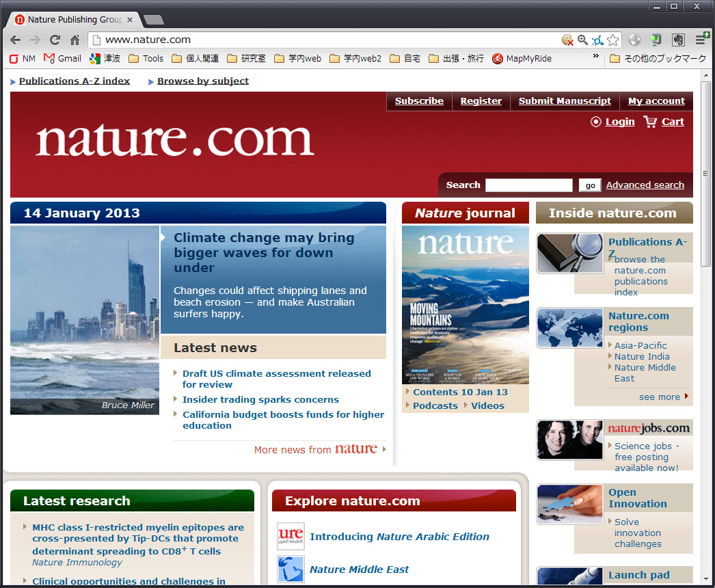Open the 自宅 bookmark folder

coord(405,58)
